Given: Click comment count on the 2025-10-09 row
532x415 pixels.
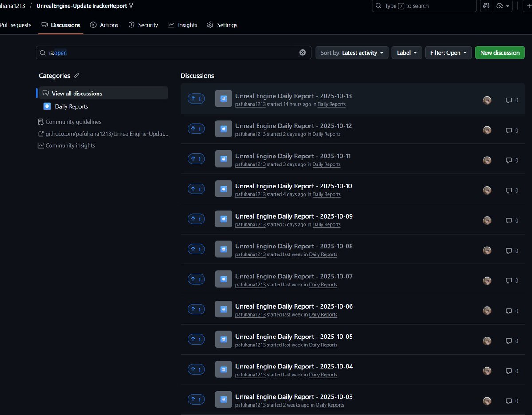Looking at the screenshot, I should (x=512, y=220).
